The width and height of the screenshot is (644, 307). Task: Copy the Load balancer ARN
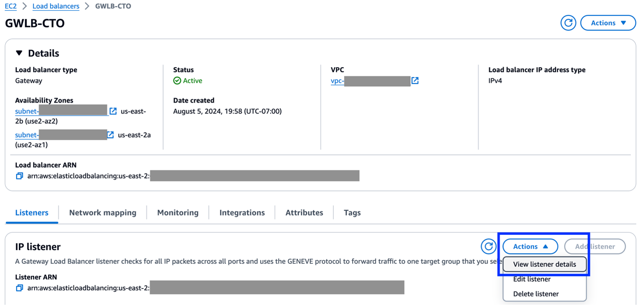[x=19, y=176]
